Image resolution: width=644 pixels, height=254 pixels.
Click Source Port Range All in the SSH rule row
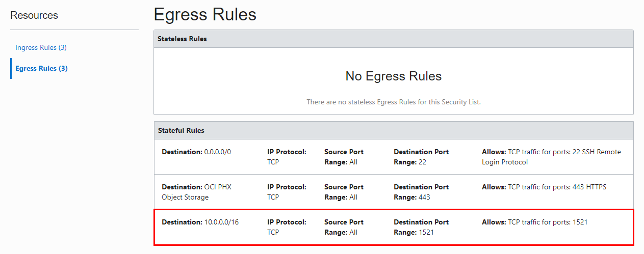pos(344,157)
